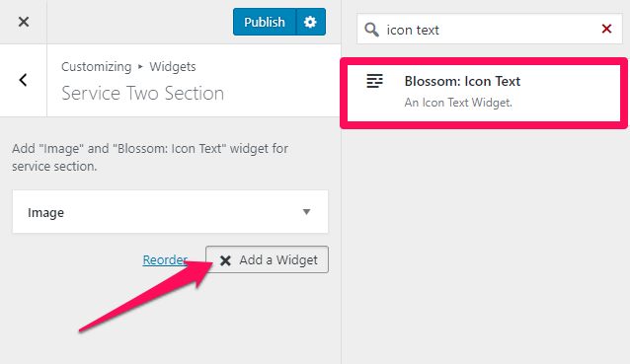Close the Customizer with the X icon
This screenshot has height=364, width=630.
[24, 22]
